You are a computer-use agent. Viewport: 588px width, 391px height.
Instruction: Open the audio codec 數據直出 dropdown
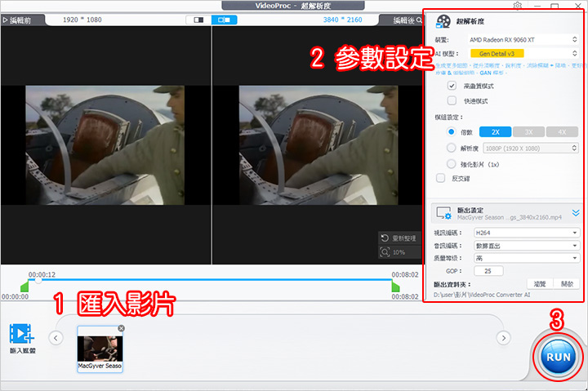(x=527, y=246)
